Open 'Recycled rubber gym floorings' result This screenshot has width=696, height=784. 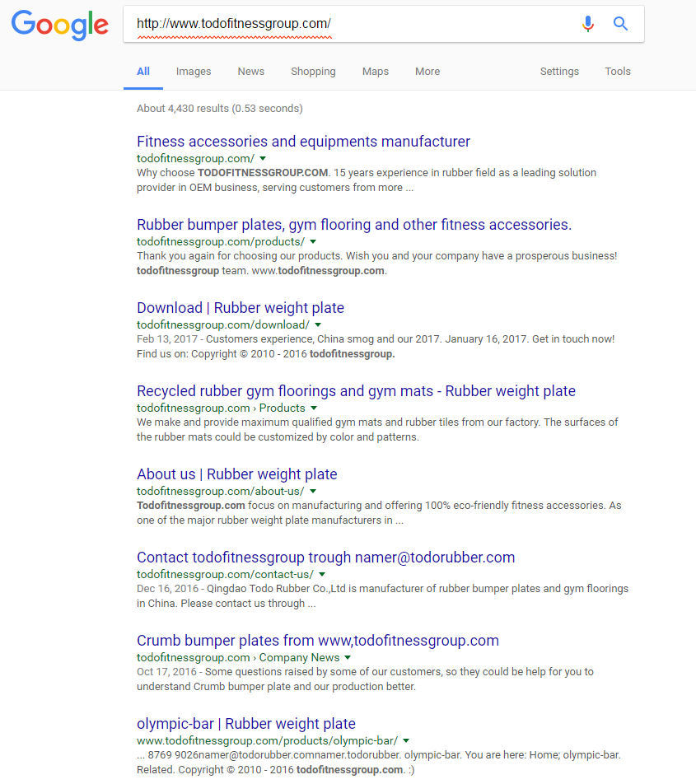[356, 391]
